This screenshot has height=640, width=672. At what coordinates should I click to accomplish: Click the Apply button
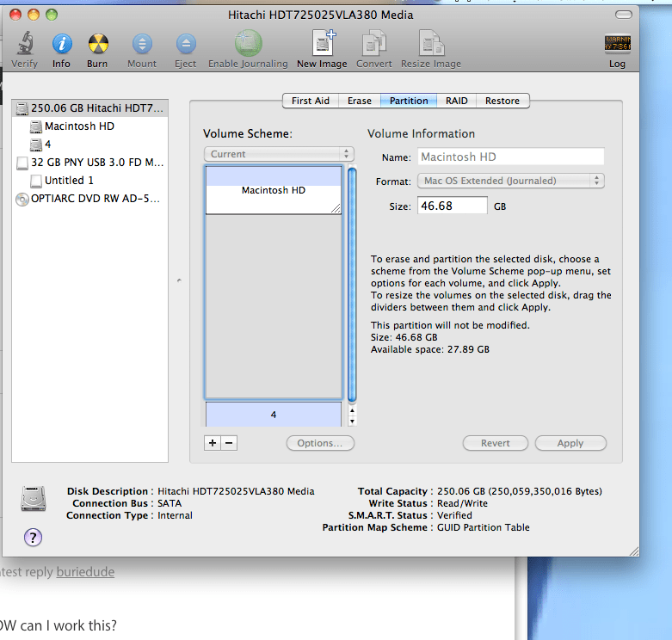[x=570, y=443]
